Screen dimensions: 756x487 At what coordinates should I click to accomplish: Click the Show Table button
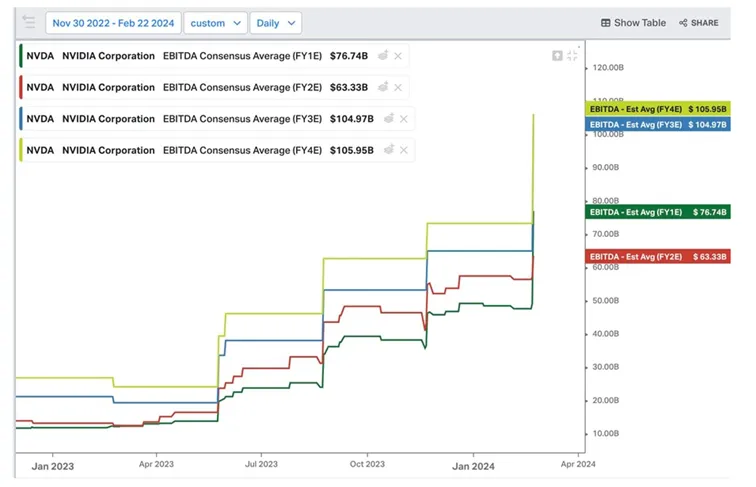(633, 23)
